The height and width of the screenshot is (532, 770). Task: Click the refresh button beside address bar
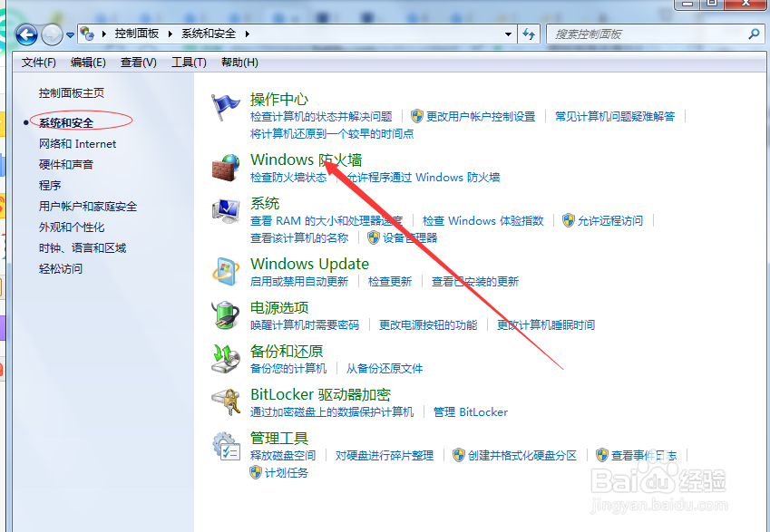(x=529, y=34)
